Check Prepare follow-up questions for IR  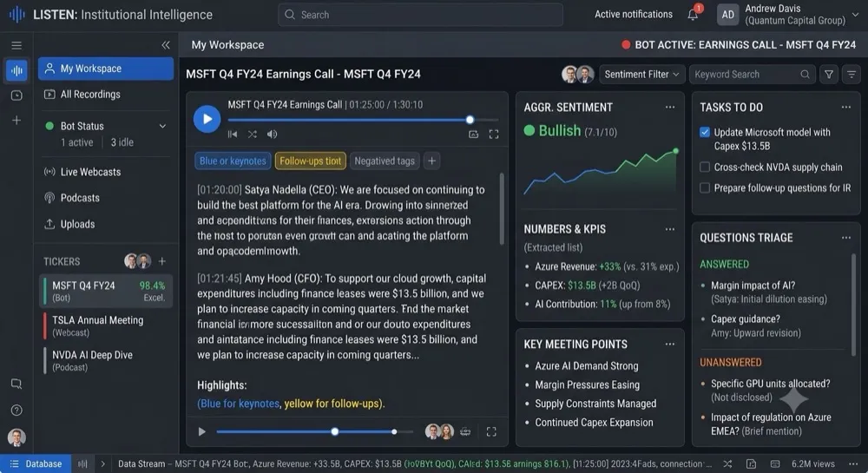coord(705,188)
